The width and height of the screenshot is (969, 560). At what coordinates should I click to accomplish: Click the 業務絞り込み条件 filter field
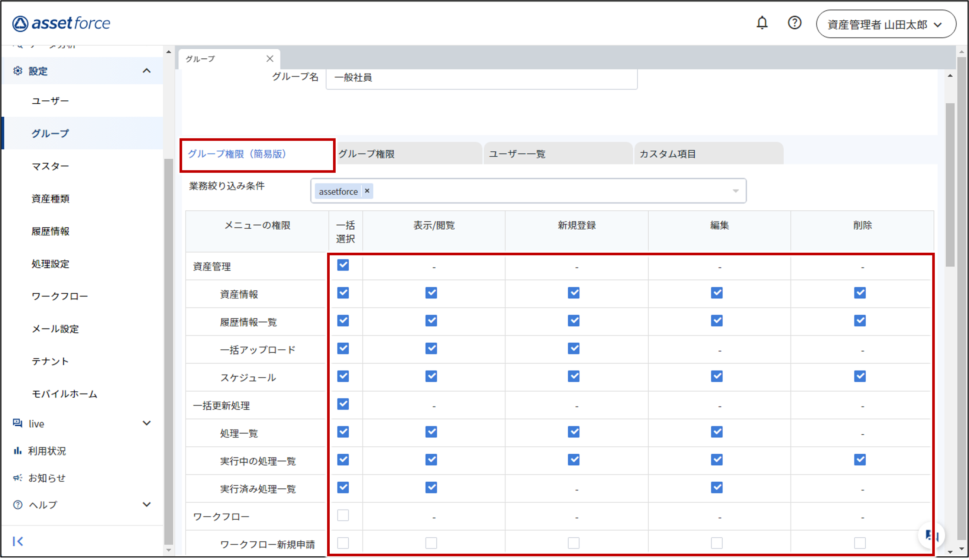528,191
